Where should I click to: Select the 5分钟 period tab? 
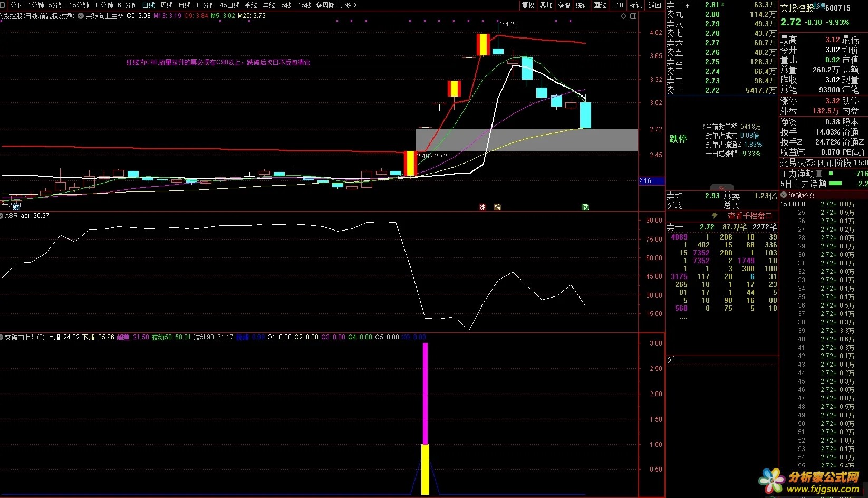[56, 5]
